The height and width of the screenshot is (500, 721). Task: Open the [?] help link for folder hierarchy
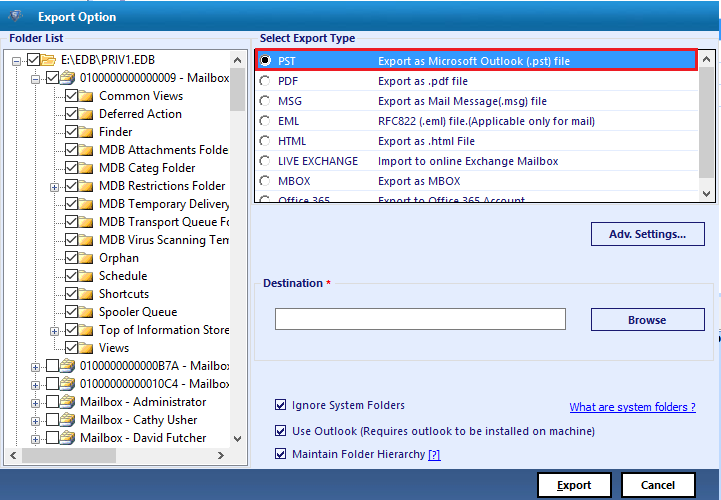(434, 454)
